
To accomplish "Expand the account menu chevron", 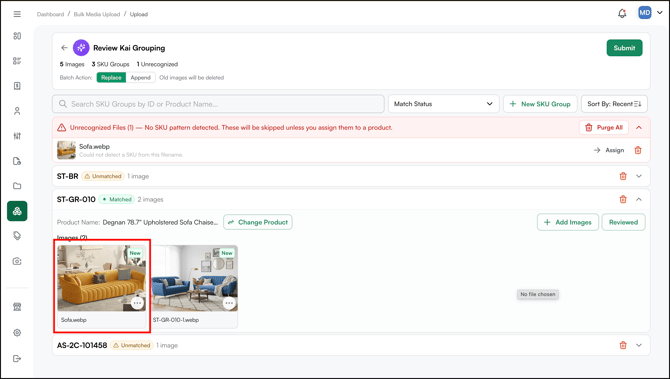I will click(660, 13).
